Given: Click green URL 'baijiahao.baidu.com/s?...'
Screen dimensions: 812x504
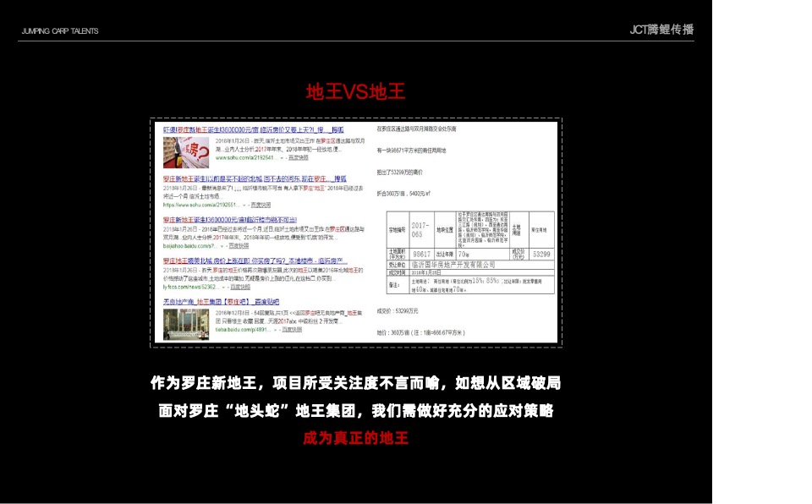Looking at the screenshot, I should (x=189, y=245).
